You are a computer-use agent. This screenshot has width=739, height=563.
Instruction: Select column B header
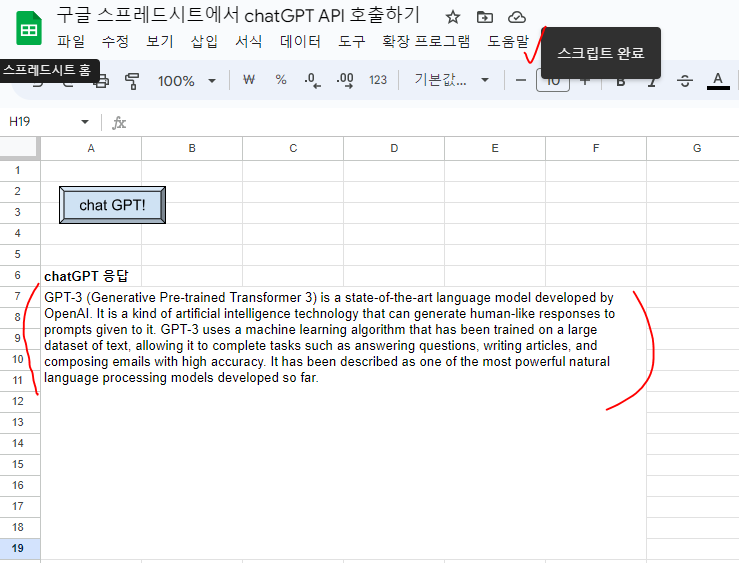click(192, 148)
